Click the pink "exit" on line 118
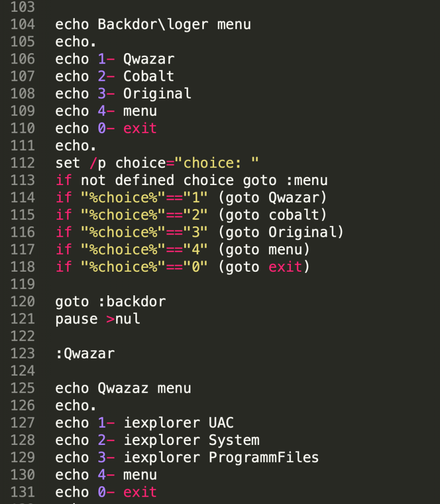Viewport: 440px width, 504px height. point(285,267)
